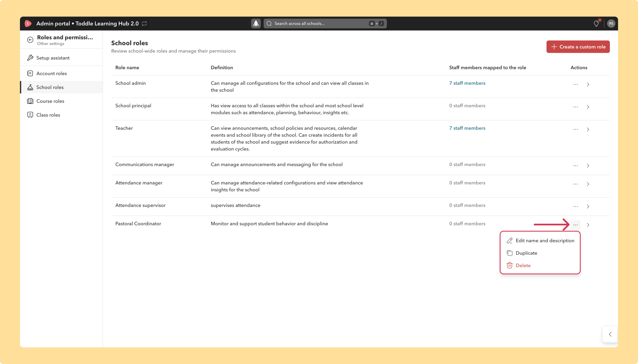
Task: Click the Pastoral Coordinator role name
Action: coord(138,224)
